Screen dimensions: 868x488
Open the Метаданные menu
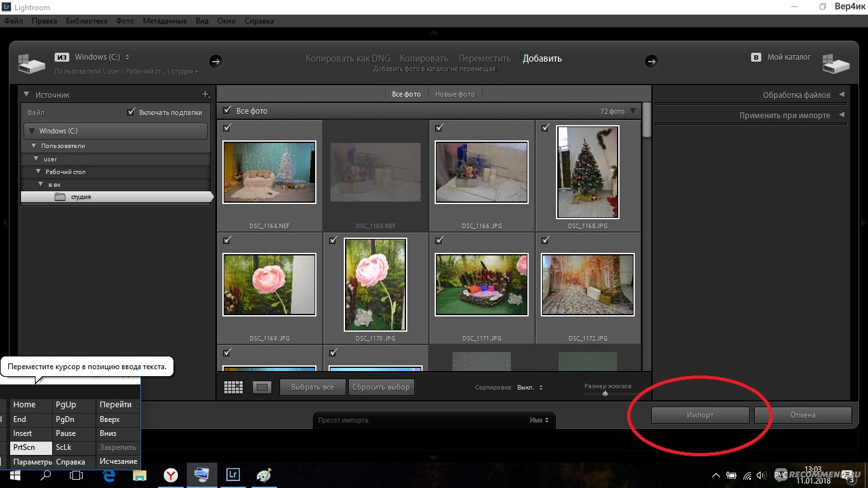click(x=165, y=21)
